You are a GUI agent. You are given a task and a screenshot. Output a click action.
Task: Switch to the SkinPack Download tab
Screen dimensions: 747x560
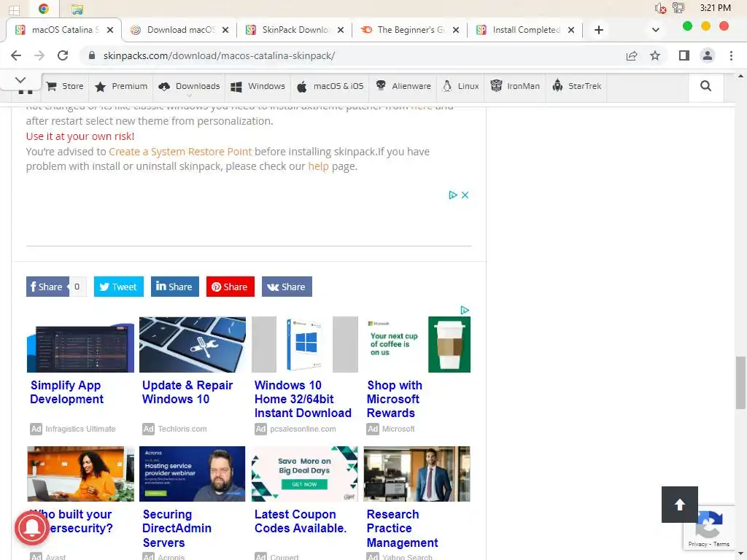(295, 30)
